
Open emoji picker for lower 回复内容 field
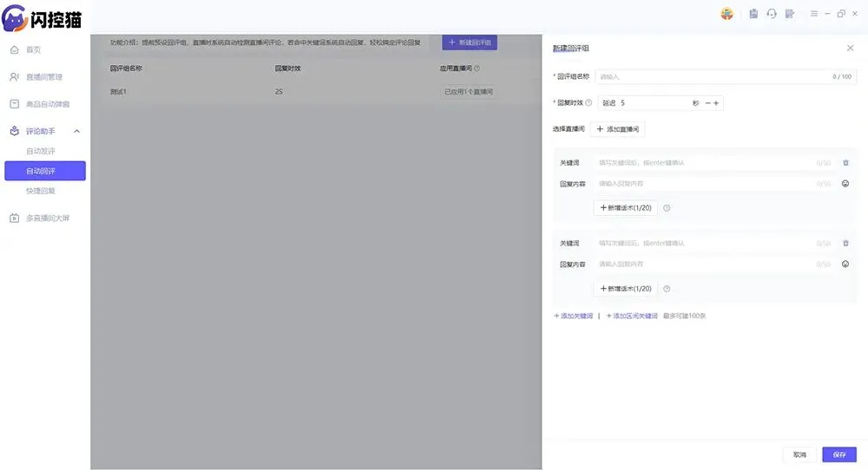[845, 264]
